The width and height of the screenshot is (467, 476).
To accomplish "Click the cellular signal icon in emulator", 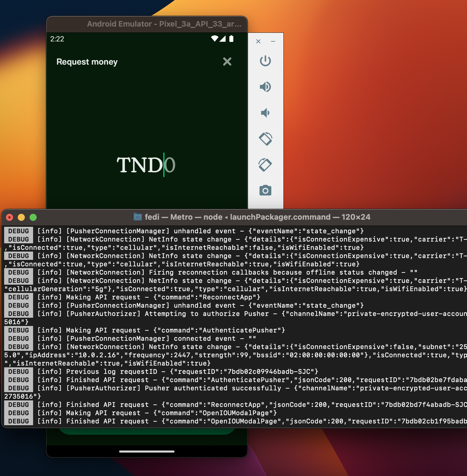I will point(223,38).
